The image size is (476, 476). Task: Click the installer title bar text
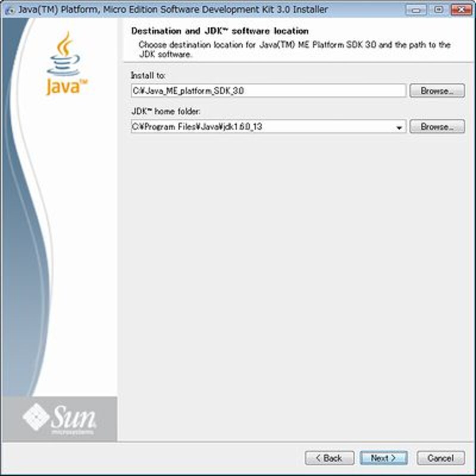(173, 10)
